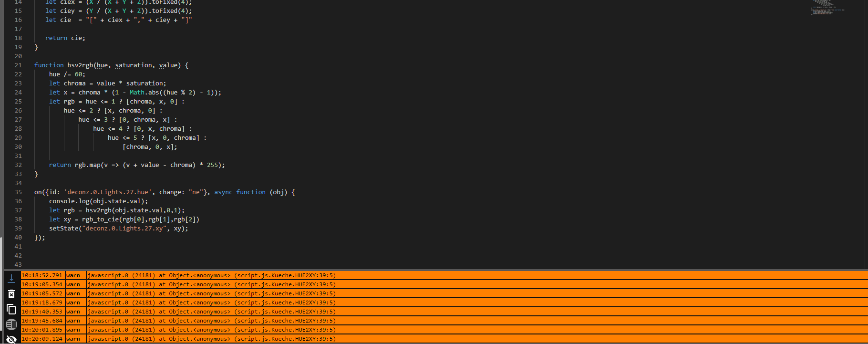Click 'hsv2rgb(obj.state.val,0,1)' call on line 37
The height and width of the screenshot is (344, 868).
click(134, 210)
